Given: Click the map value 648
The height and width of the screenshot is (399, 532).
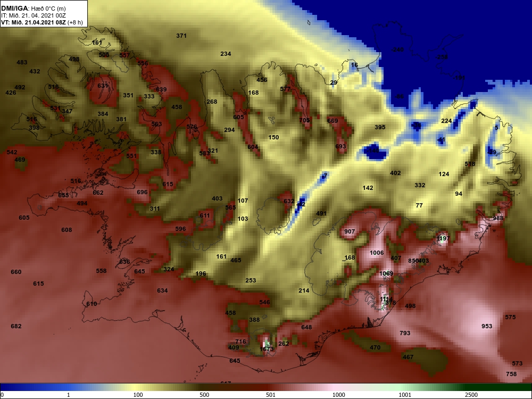Looking at the screenshot, I should pyautogui.click(x=306, y=327).
